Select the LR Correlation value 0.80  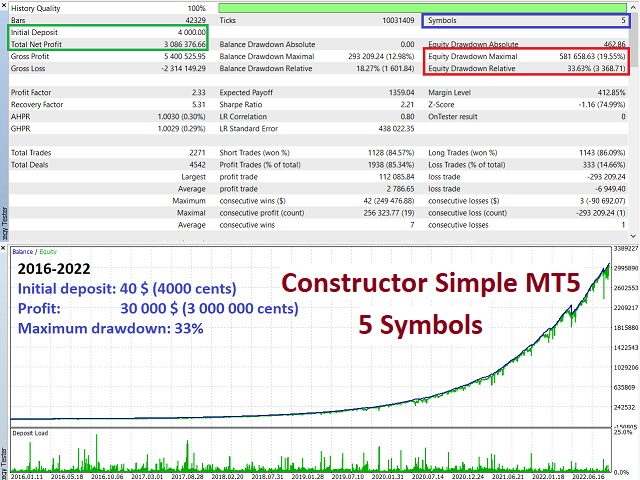pos(407,117)
